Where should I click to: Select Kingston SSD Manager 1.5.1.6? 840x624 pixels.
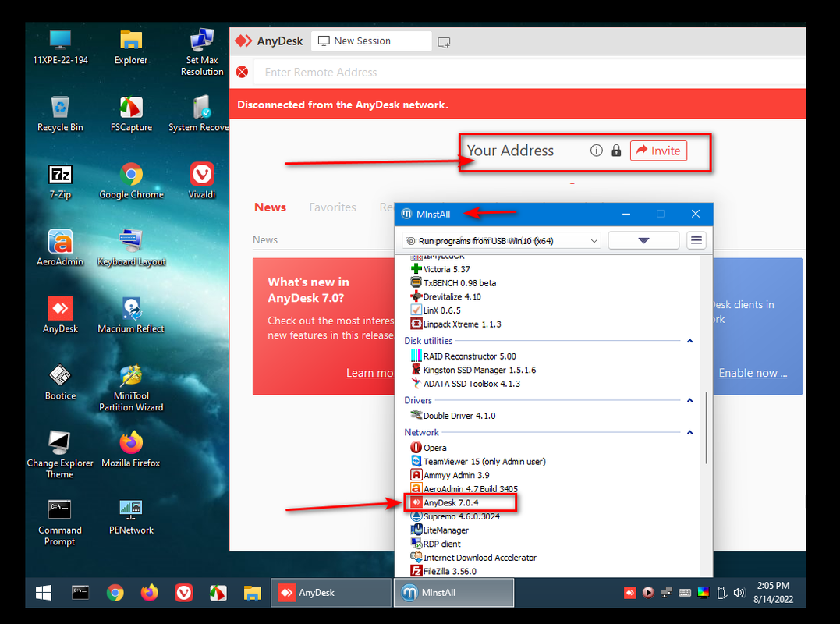[473, 370]
